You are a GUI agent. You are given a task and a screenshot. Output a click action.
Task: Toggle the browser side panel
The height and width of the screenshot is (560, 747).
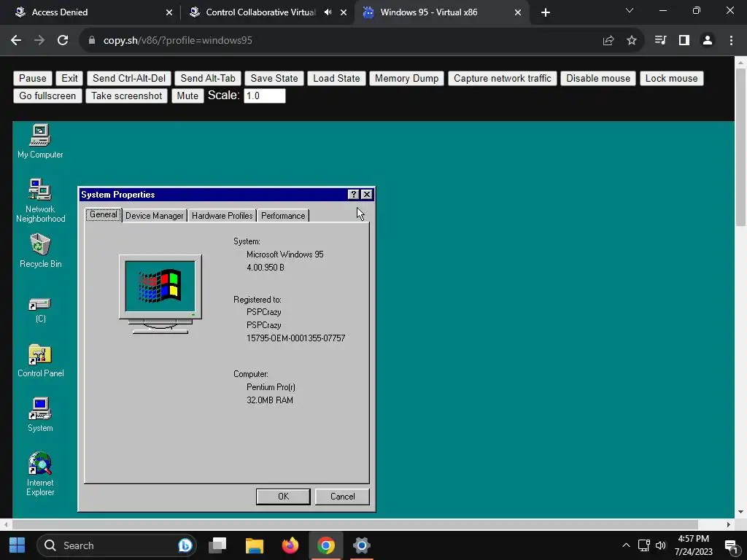(x=684, y=41)
